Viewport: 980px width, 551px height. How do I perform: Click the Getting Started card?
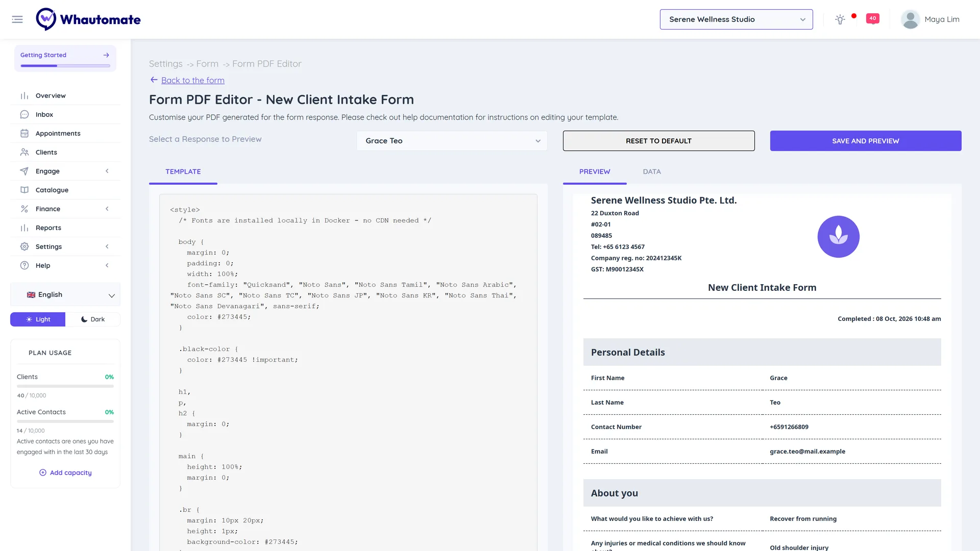pyautogui.click(x=65, y=58)
